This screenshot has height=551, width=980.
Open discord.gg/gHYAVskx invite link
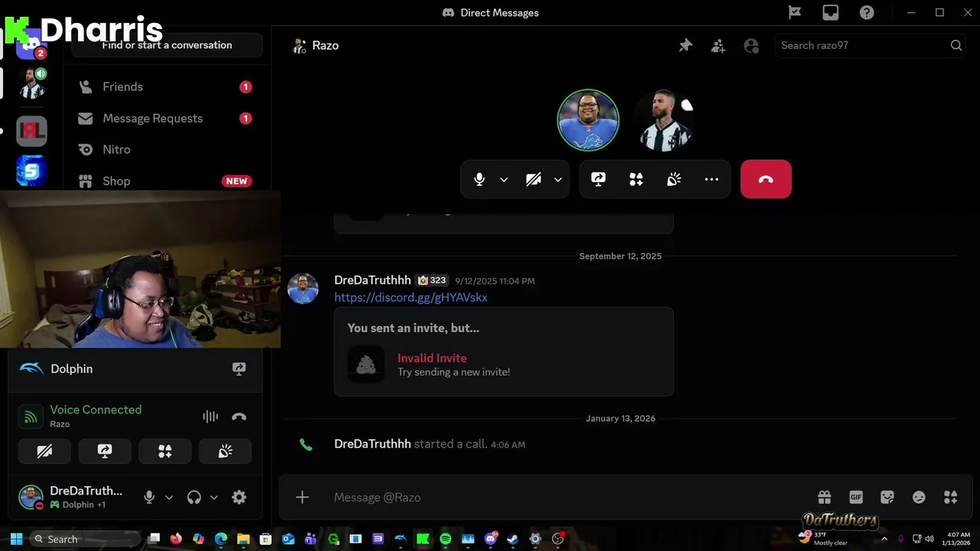(410, 297)
